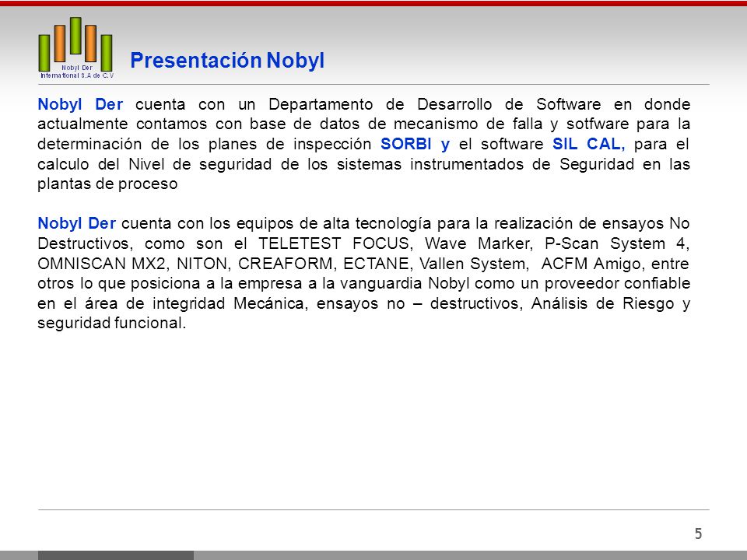Click the blue 'SORBI y' text

415,144
